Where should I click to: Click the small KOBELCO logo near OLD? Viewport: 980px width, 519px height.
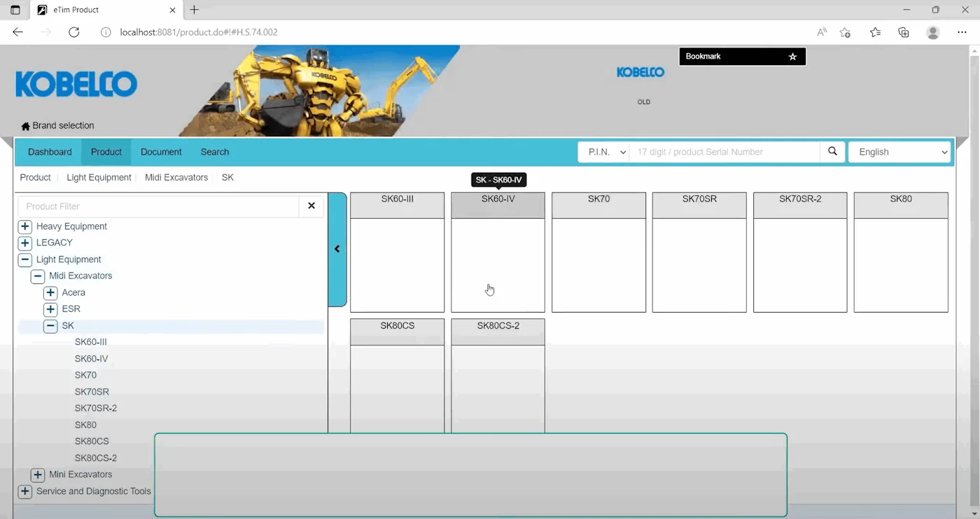click(640, 72)
